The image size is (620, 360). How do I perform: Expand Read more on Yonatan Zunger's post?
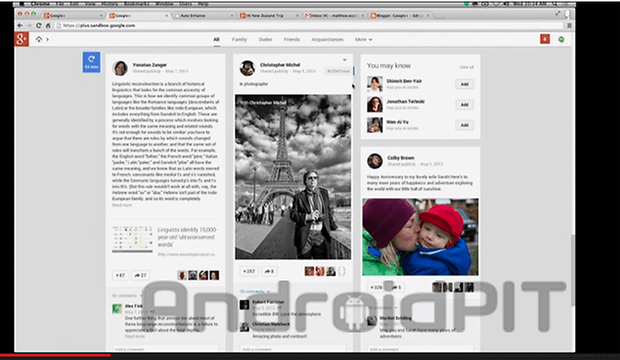[122, 205]
